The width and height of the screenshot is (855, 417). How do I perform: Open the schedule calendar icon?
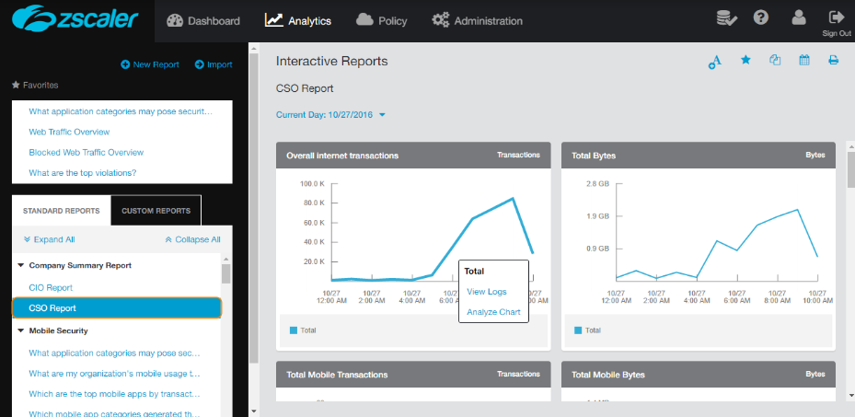pyautogui.click(x=804, y=61)
